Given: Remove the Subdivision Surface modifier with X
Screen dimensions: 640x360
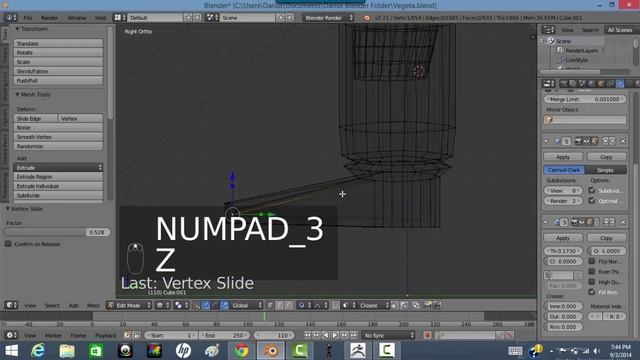Looking at the screenshot, I should click(x=623, y=141).
